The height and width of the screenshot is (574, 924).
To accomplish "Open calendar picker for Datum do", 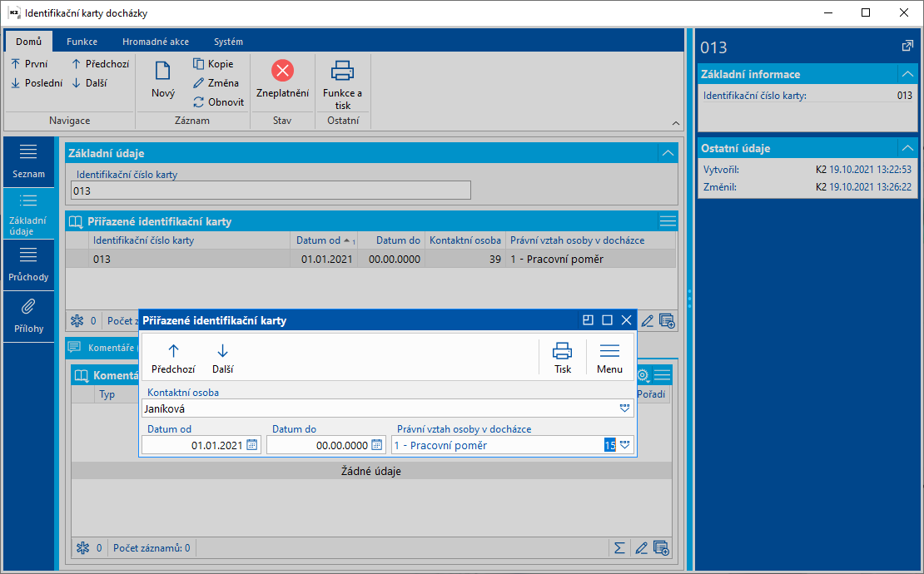I will click(376, 445).
